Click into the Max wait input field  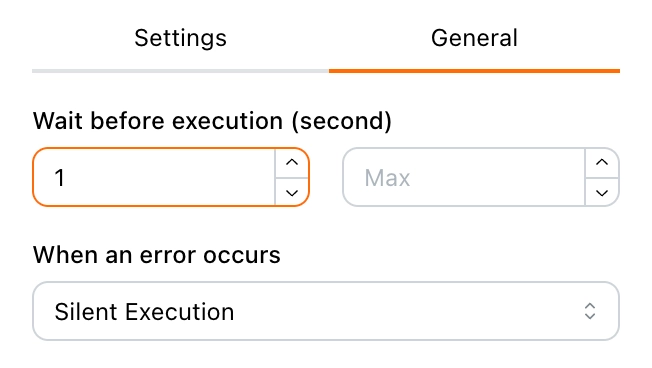click(464, 177)
